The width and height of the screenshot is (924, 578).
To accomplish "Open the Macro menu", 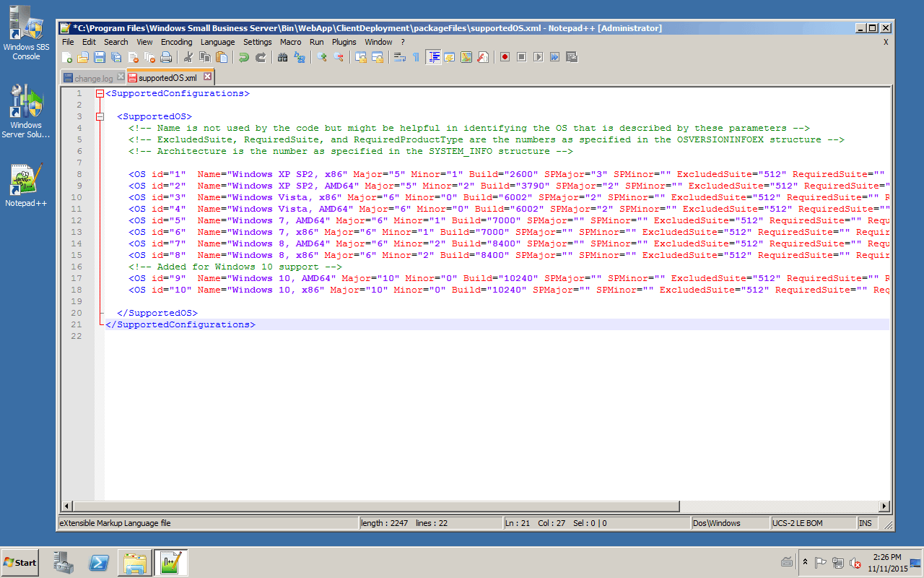I will point(291,42).
